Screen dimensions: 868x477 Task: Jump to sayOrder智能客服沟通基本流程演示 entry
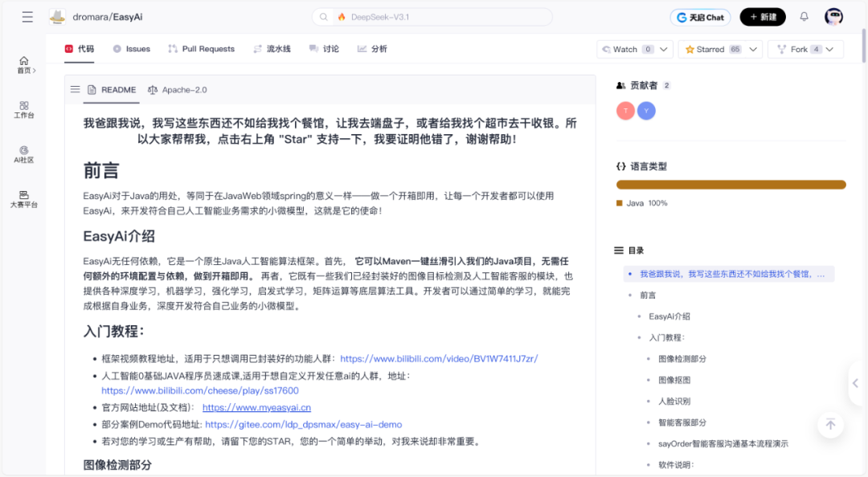[723, 444]
